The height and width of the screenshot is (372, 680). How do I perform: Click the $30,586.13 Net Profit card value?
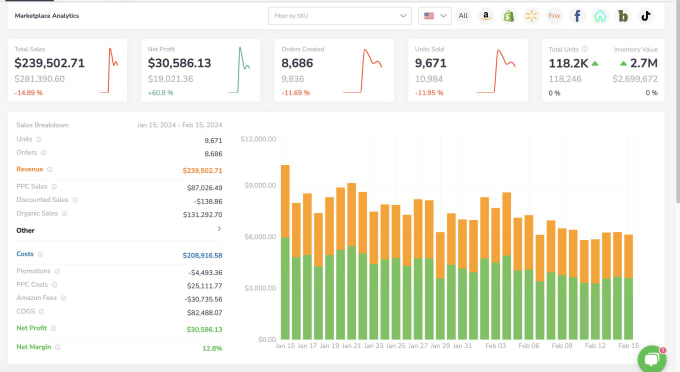pos(180,63)
